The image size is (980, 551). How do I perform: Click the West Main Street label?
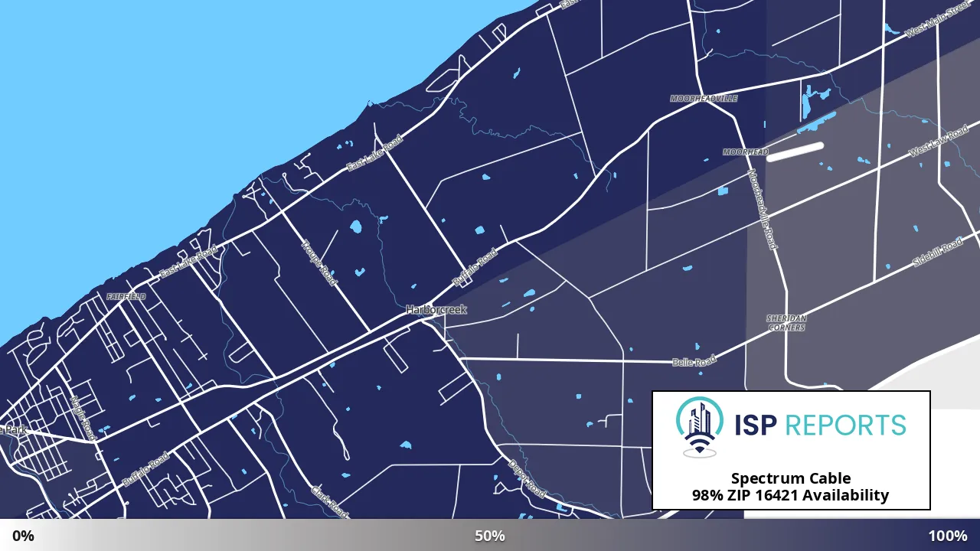tap(937, 20)
